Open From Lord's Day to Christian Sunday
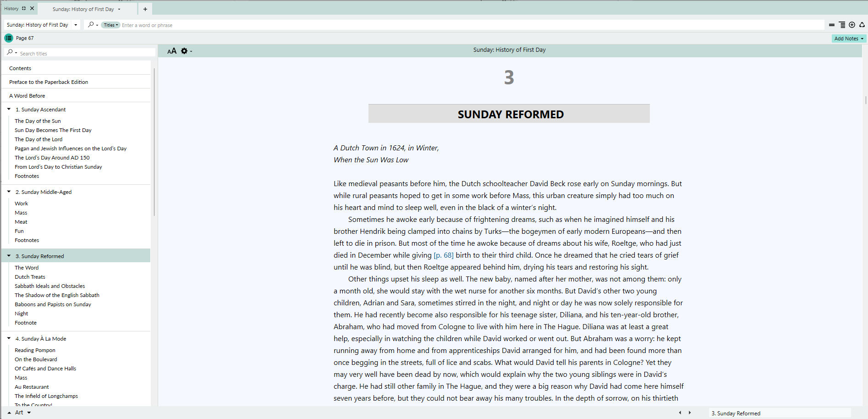The width and height of the screenshot is (868, 419). tap(58, 167)
